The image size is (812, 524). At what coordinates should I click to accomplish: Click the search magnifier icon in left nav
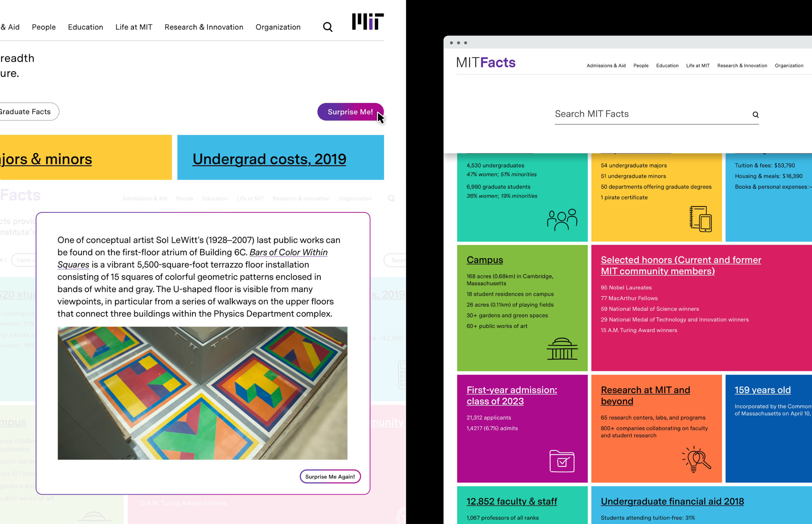(327, 27)
